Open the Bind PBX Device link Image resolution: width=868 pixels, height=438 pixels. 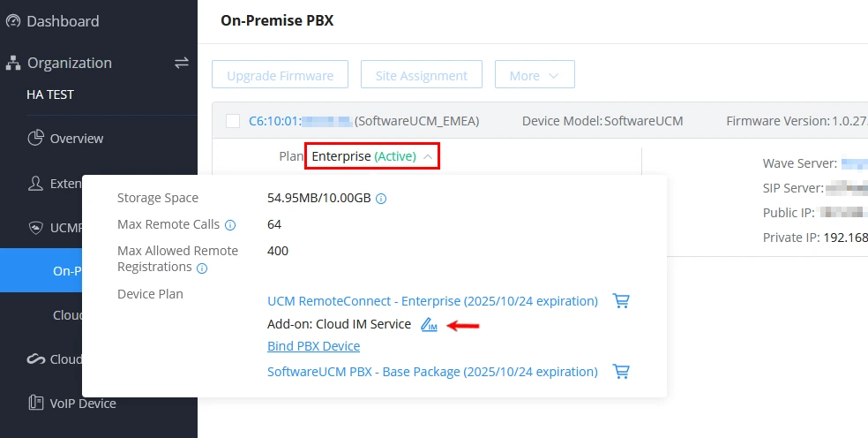(313, 346)
